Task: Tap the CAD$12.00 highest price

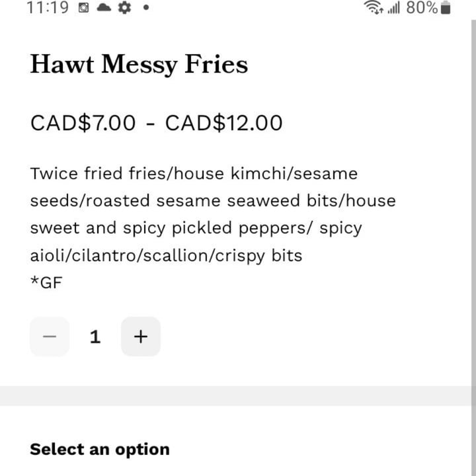Action: point(223,123)
